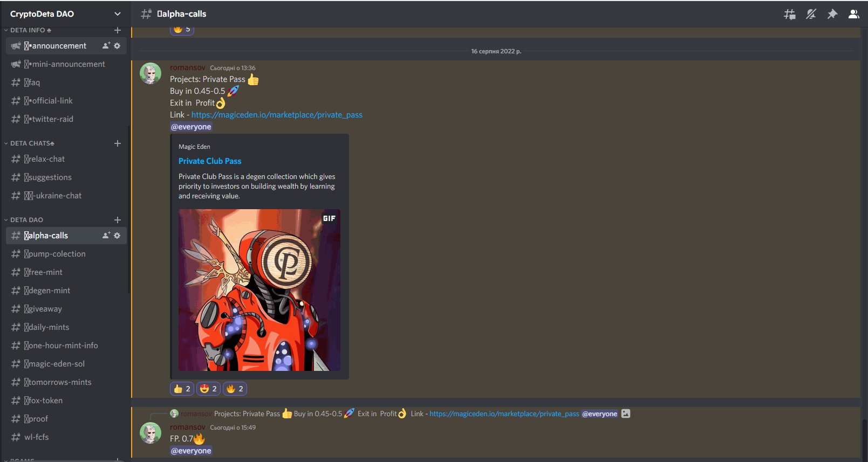This screenshot has width=868, height=462.
Task: Open the daily-mints channel
Action: 66,327
